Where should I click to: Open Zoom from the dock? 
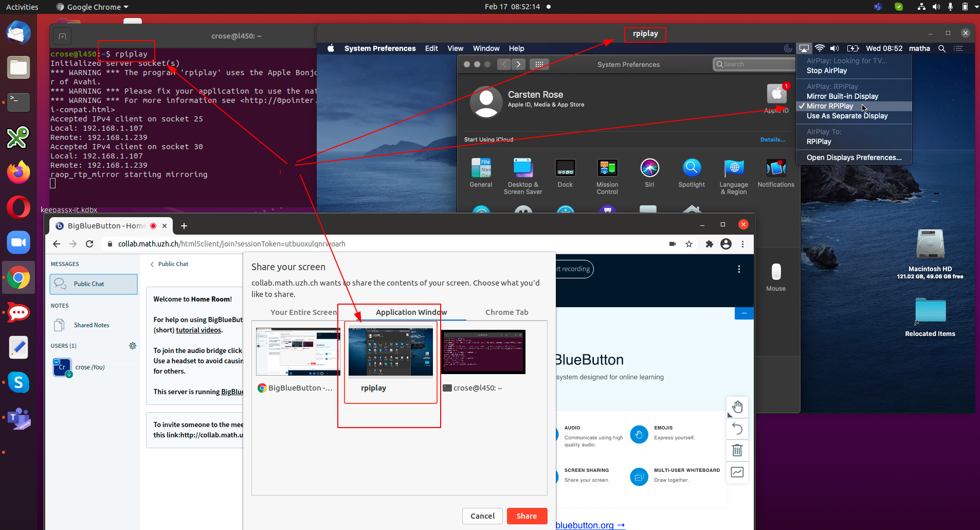(x=19, y=242)
